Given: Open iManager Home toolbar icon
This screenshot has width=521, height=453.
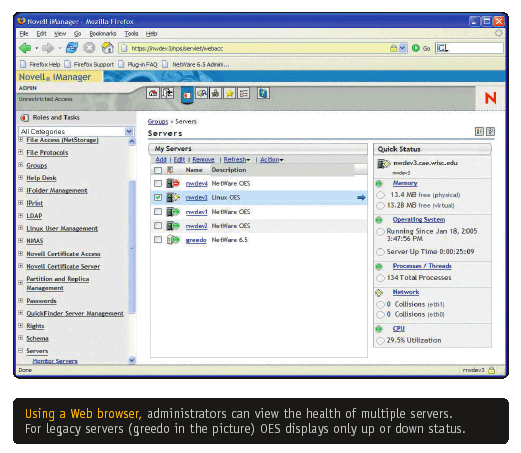Looking at the screenshot, I should coord(153,93).
